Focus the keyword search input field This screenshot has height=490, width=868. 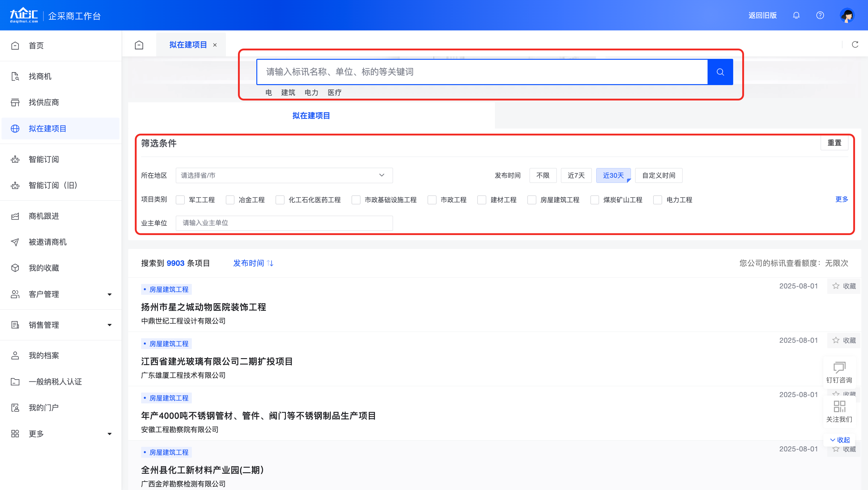482,72
